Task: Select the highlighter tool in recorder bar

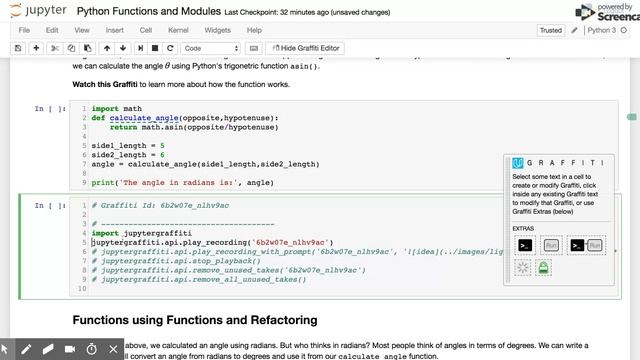Action: click(48, 349)
